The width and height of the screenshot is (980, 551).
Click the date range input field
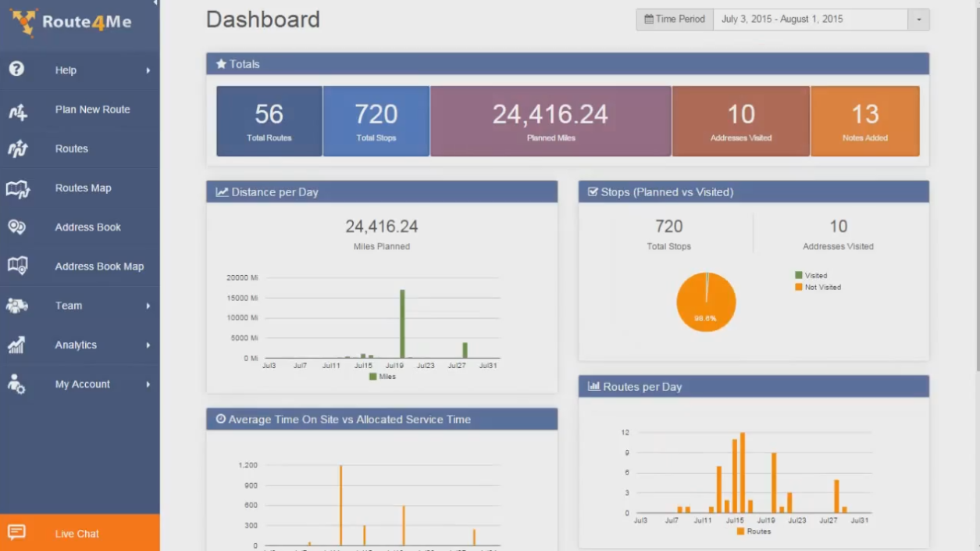pos(810,20)
